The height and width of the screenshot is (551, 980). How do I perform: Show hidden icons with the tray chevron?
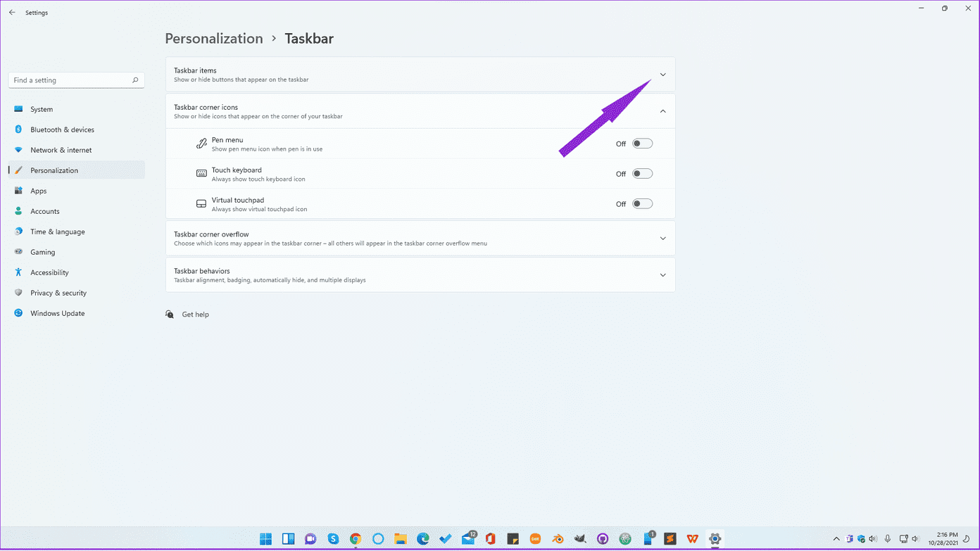click(836, 539)
